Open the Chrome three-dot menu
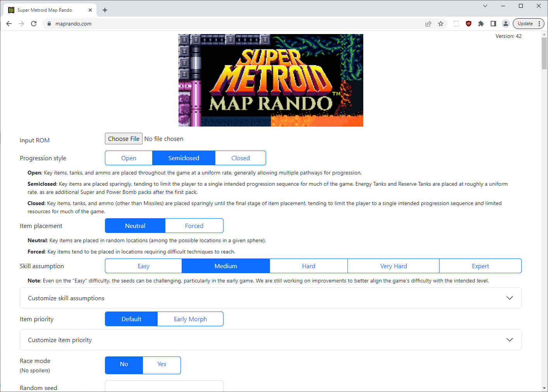Viewport: 548px width, 392px height. coord(539,24)
